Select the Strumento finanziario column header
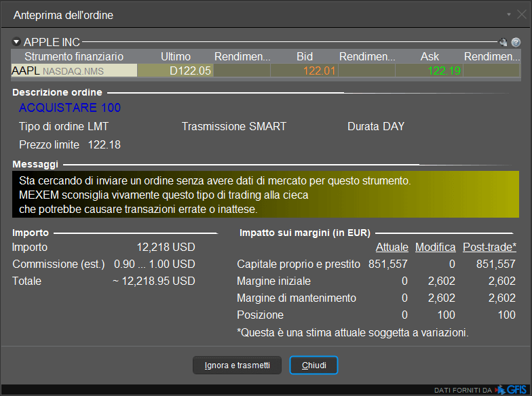Image resolution: width=532 pixels, height=396 pixels. (74, 57)
